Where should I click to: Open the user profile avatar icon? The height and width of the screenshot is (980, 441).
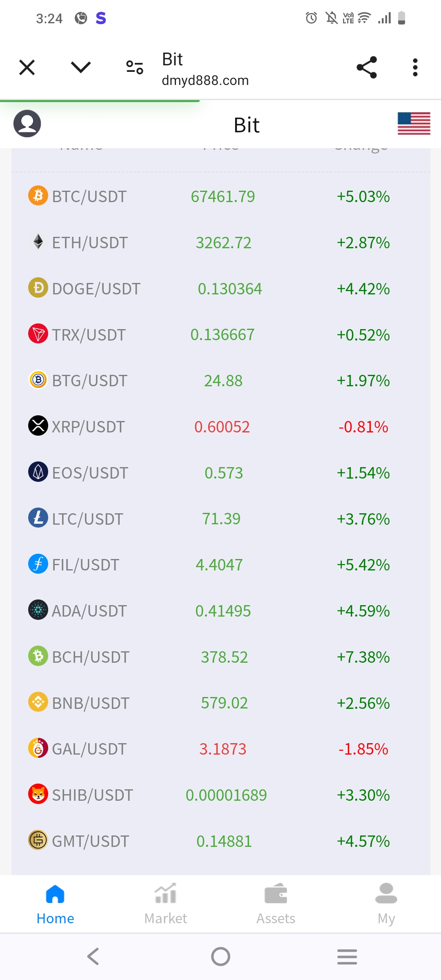point(27,123)
